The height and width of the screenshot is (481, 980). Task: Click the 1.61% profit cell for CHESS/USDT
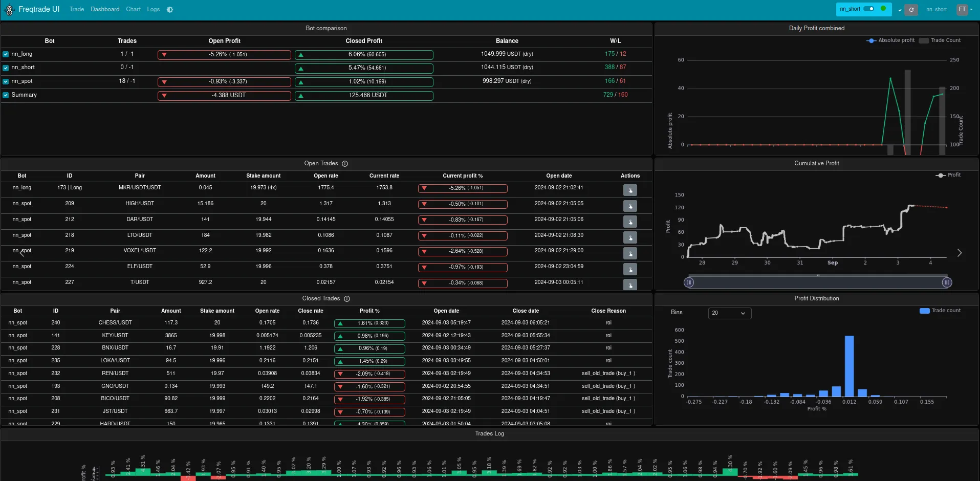(x=369, y=323)
